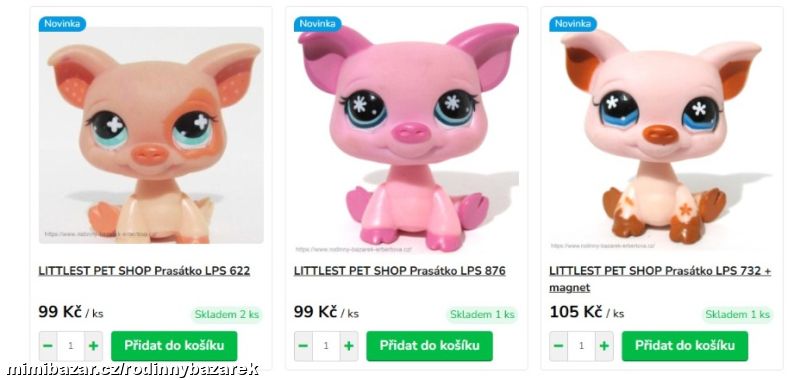Click Novinka badge on LPS 622 card
The height and width of the screenshot is (380, 800).
click(x=62, y=23)
